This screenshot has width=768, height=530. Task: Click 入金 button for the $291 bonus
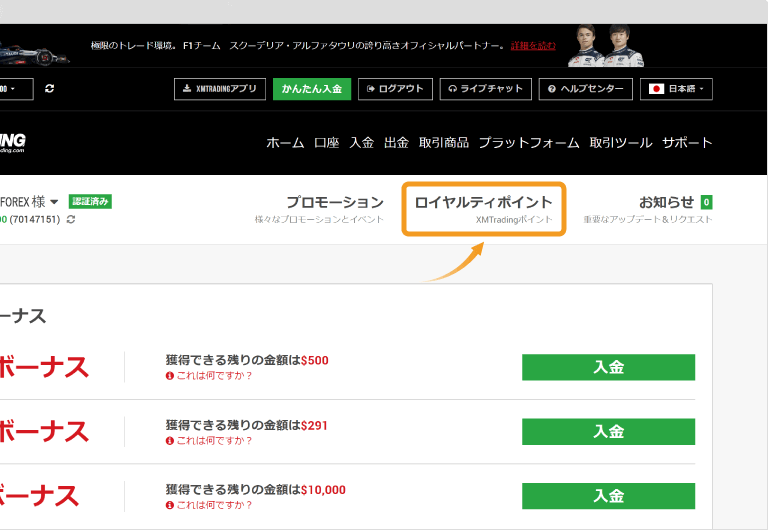608,432
